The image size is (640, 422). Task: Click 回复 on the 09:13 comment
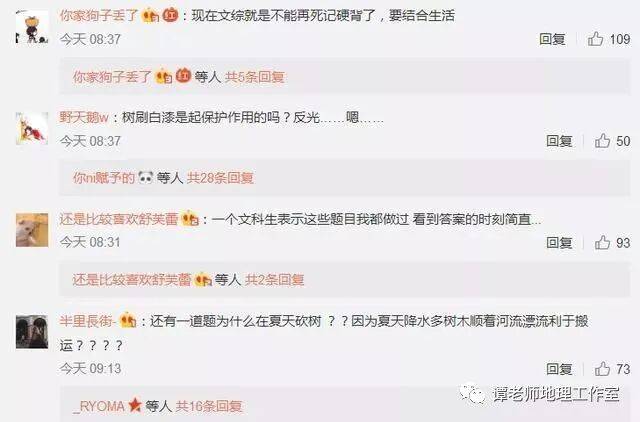[x=559, y=369]
